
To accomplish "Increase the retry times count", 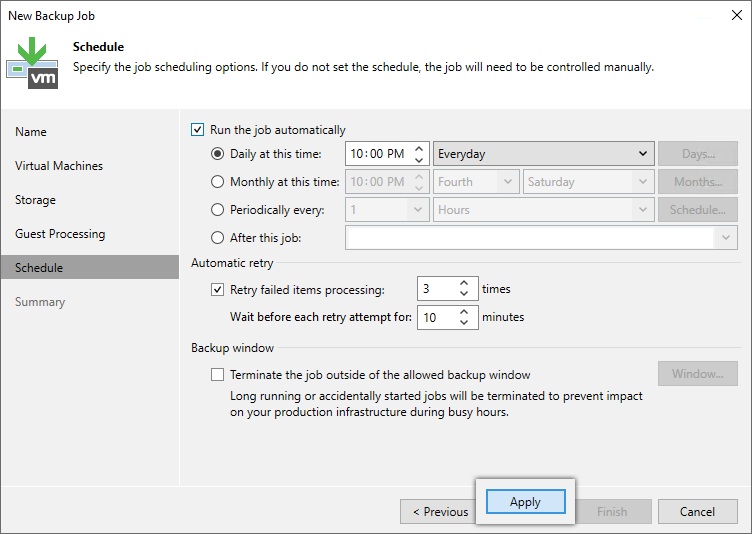I will [464, 284].
